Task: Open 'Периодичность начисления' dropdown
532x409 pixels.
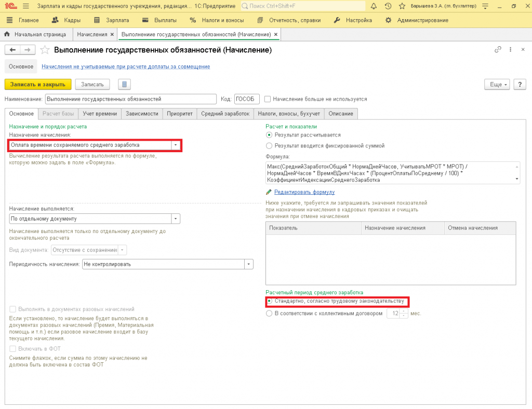Action: pos(249,264)
